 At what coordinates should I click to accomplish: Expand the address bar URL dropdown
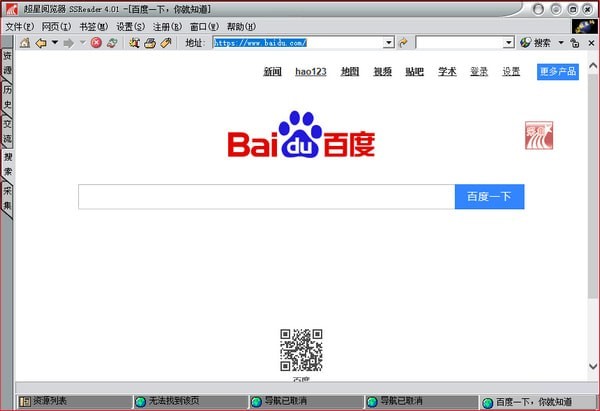389,43
